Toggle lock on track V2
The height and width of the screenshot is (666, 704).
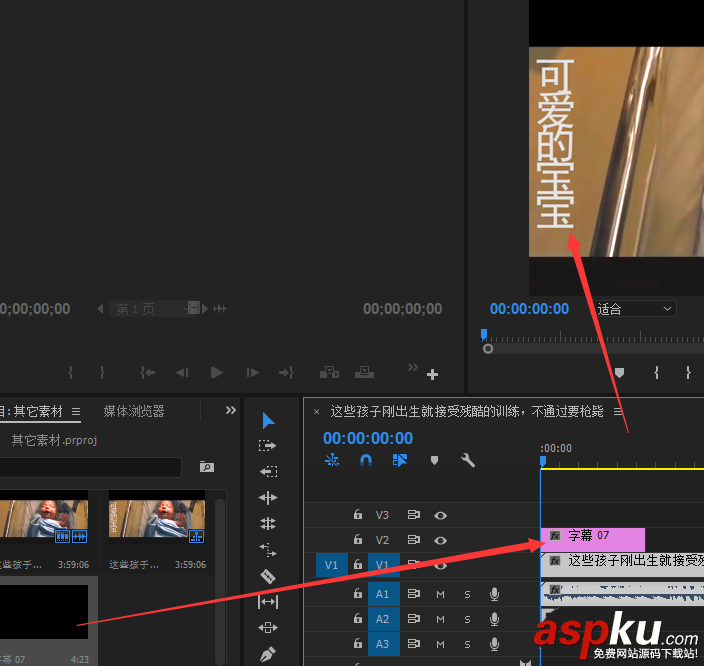[x=358, y=539]
